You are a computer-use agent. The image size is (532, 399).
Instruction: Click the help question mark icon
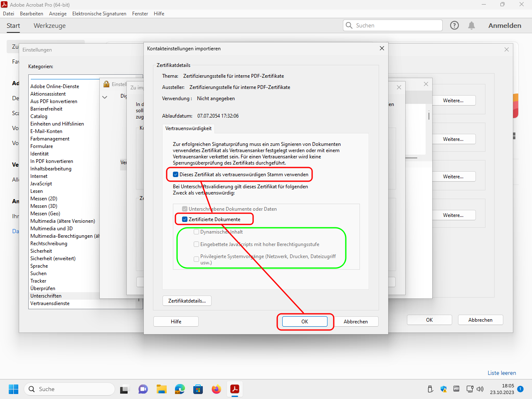pyautogui.click(x=454, y=25)
